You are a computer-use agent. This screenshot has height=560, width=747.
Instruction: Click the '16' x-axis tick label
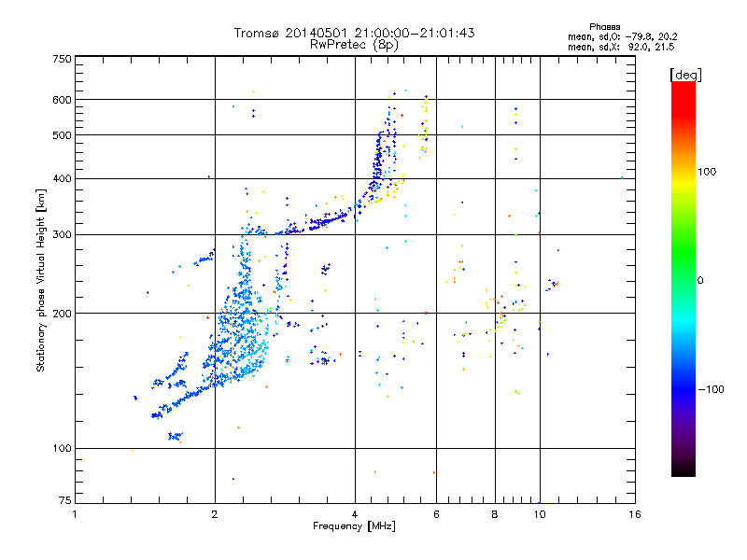point(635,514)
